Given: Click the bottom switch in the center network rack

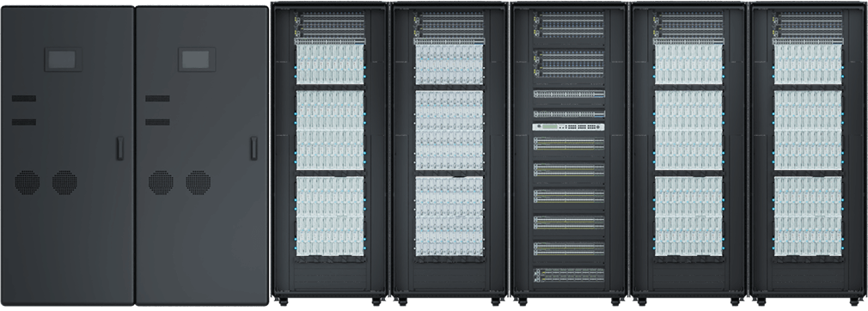Looking at the screenshot, I should click(x=569, y=275).
